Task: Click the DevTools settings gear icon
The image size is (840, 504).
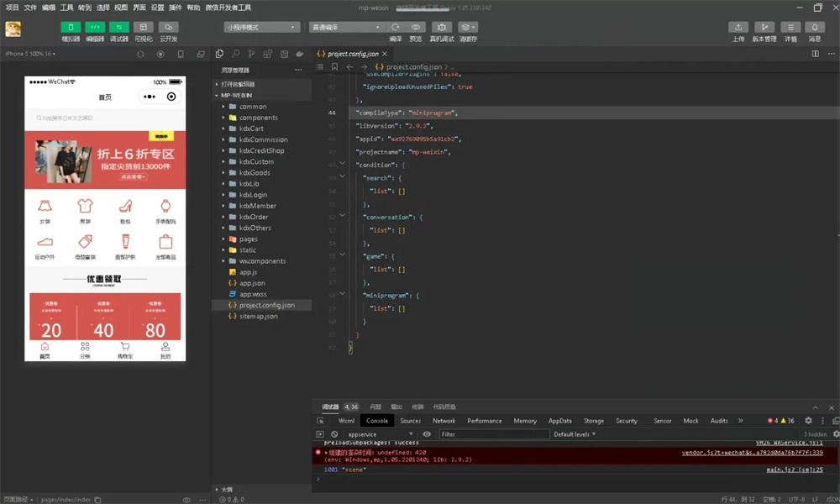Action: [x=808, y=421]
